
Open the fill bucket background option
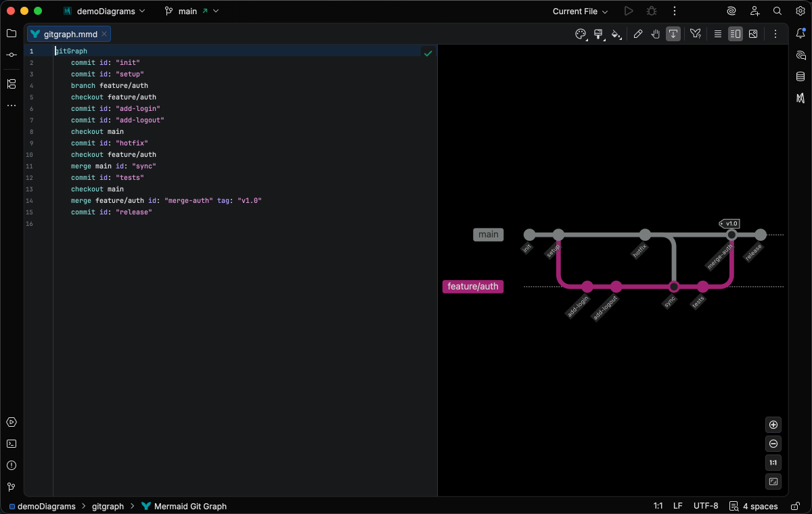tap(616, 34)
